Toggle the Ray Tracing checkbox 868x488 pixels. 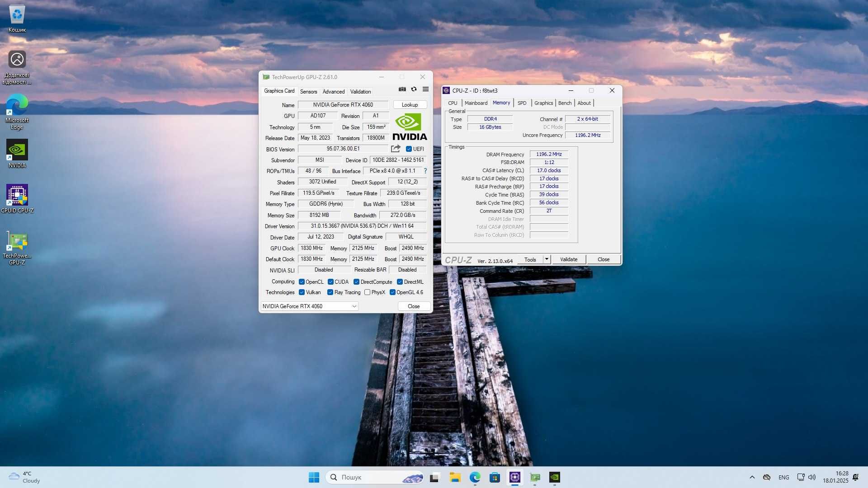tap(330, 292)
